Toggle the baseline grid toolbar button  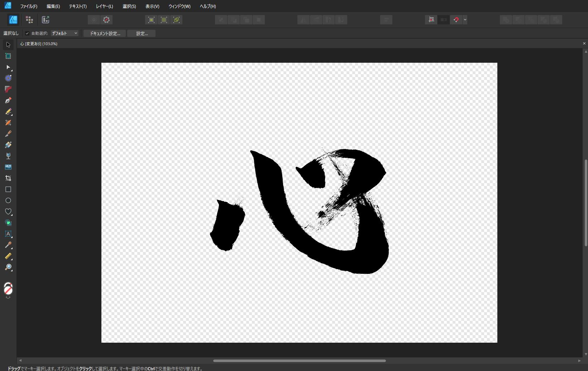[431, 20]
